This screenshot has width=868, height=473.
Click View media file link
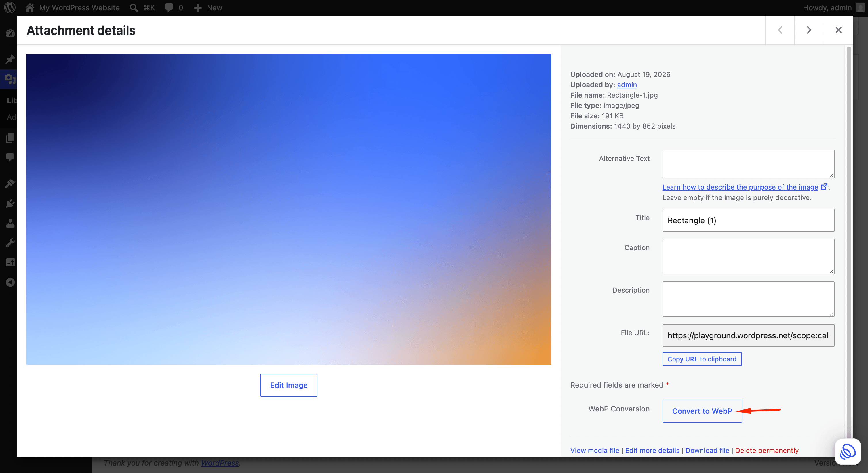[x=594, y=451]
